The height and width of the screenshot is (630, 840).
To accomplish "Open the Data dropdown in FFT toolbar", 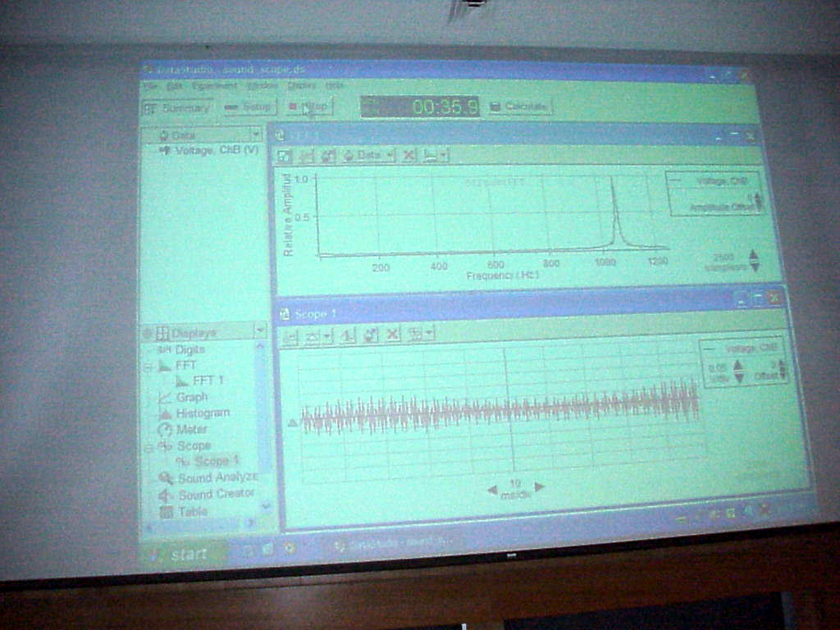I will click(368, 154).
